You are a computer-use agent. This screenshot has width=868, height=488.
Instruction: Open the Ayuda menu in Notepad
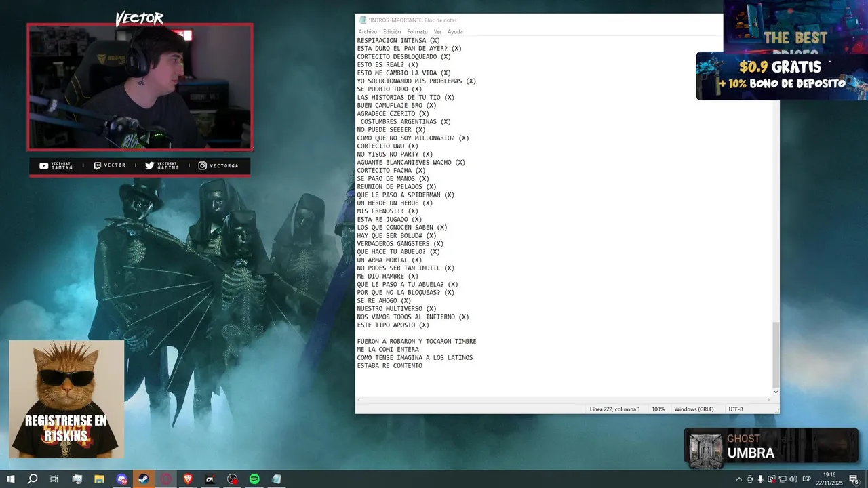coord(455,32)
